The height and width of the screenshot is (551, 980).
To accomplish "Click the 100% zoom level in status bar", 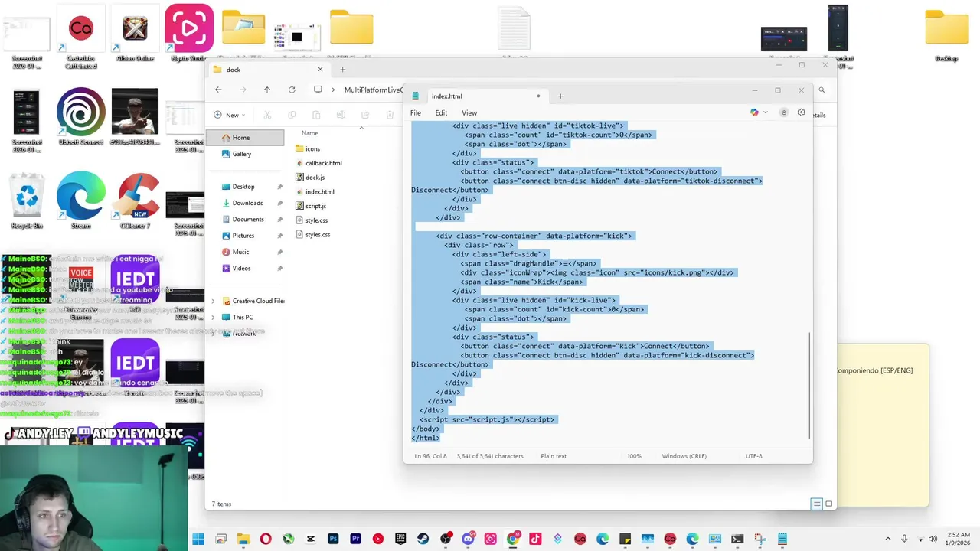I will (634, 456).
